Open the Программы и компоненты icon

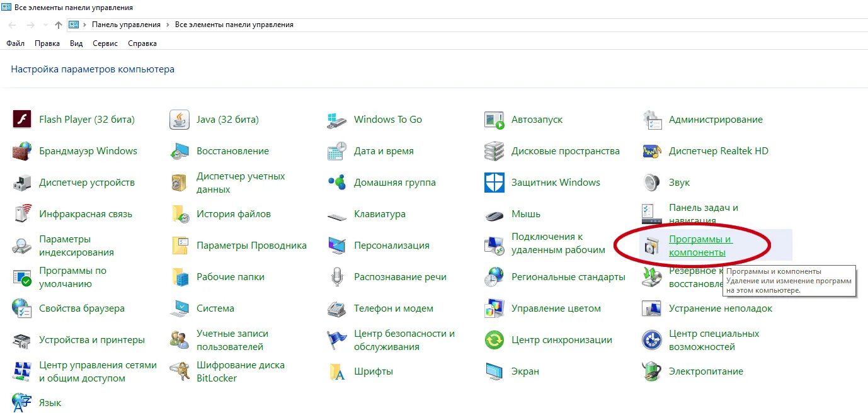point(652,246)
